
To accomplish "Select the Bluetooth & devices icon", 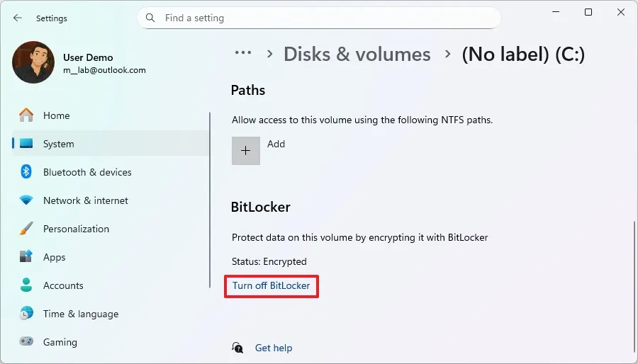I will click(x=26, y=172).
